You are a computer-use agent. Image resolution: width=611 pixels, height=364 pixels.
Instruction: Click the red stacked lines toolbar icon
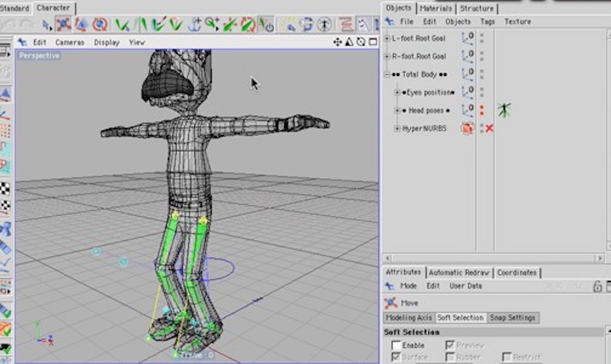point(346,25)
